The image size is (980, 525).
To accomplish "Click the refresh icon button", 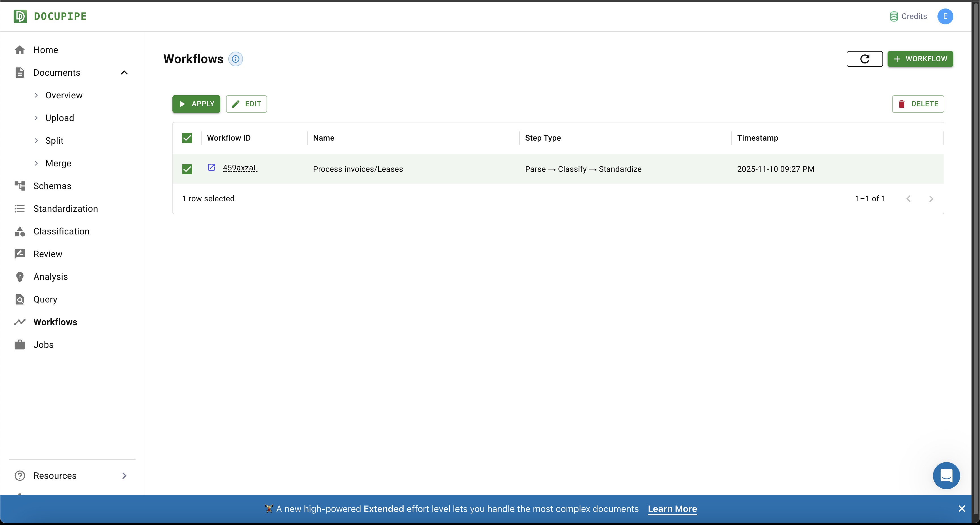I will (864, 59).
